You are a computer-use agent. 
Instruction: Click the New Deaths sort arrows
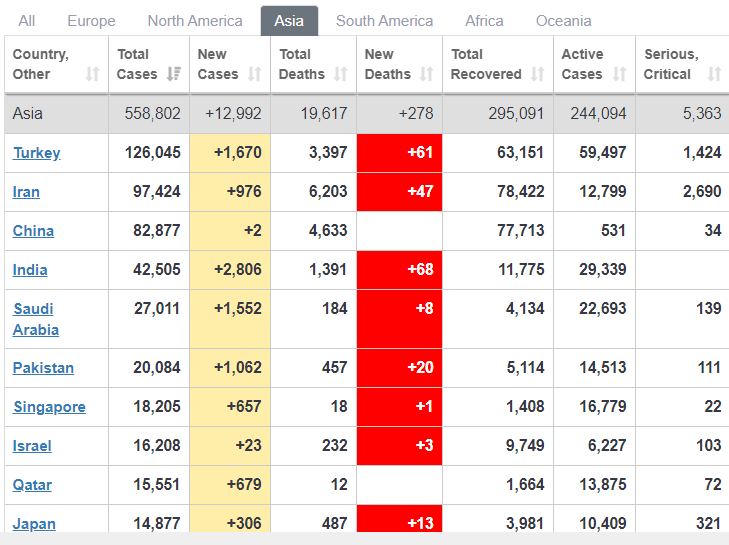(x=427, y=74)
